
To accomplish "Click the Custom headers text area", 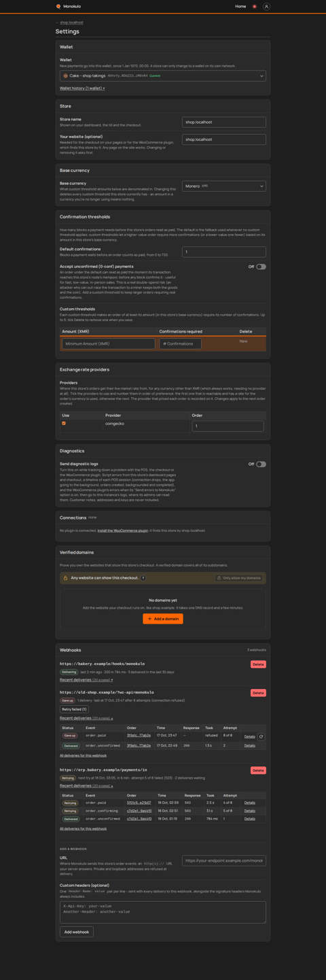I will coord(163,912).
